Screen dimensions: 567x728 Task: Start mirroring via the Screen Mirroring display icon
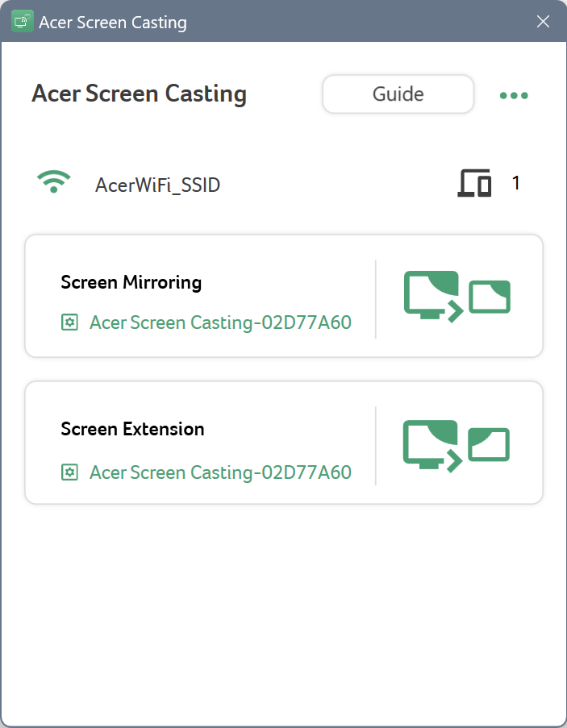(457, 297)
